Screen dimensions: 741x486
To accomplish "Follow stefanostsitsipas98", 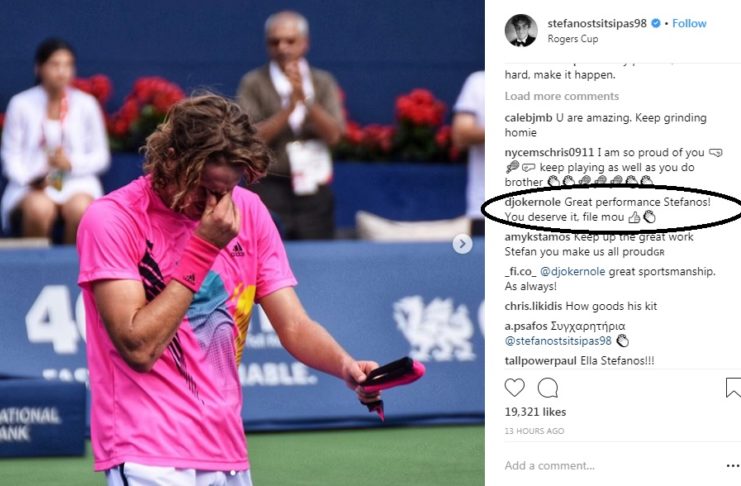I will point(689,23).
